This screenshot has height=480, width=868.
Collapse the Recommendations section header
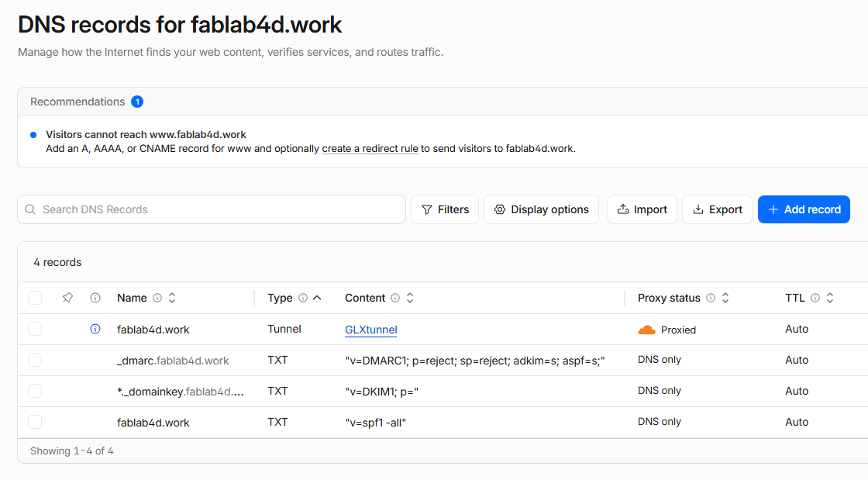pyautogui.click(x=443, y=102)
